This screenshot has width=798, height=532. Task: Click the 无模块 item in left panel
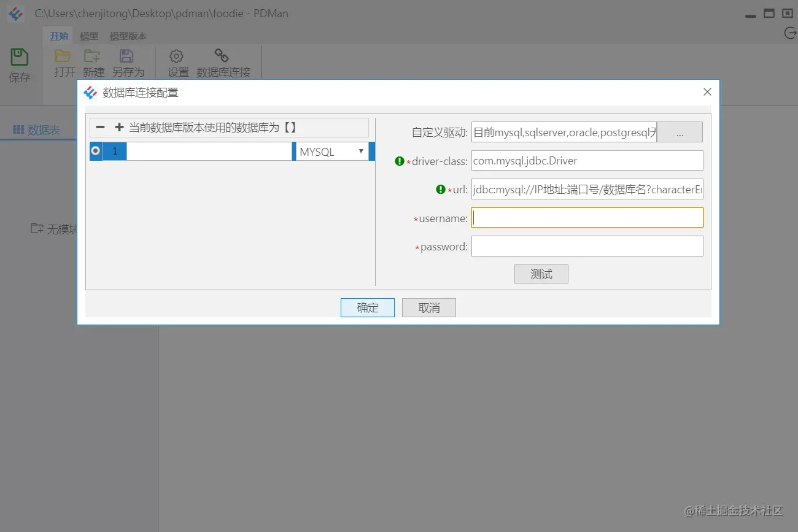click(55, 229)
